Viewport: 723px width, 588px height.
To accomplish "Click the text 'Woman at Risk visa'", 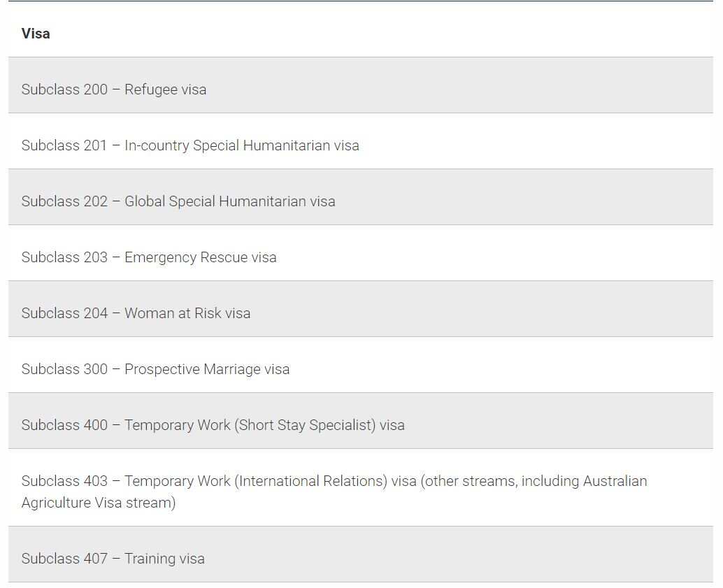I will click(187, 313).
